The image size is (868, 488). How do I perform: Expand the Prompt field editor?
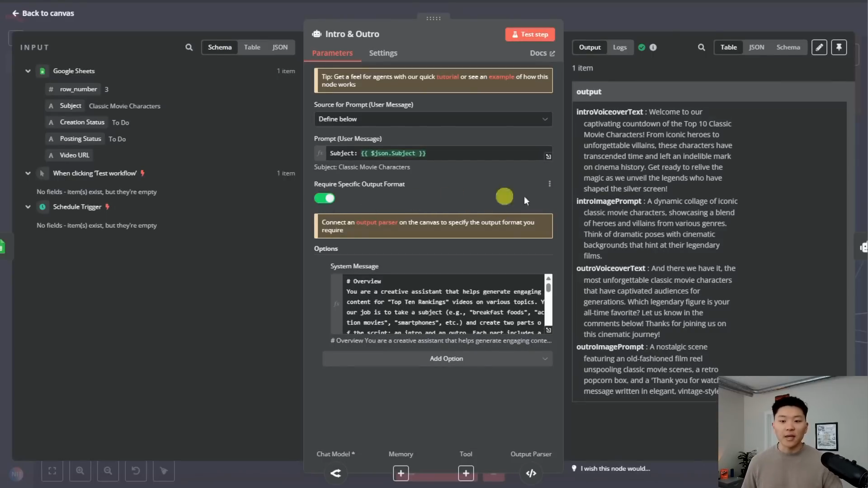coord(548,156)
